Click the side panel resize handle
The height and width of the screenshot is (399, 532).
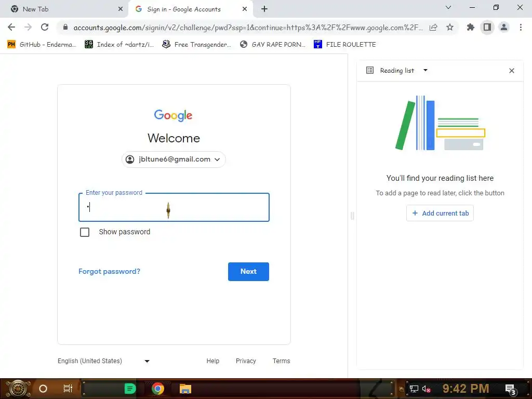(x=352, y=216)
